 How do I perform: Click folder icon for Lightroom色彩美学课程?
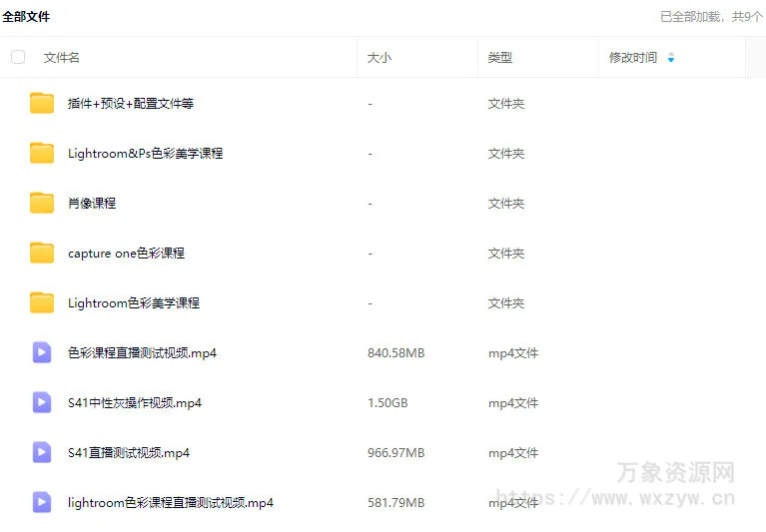click(x=42, y=302)
